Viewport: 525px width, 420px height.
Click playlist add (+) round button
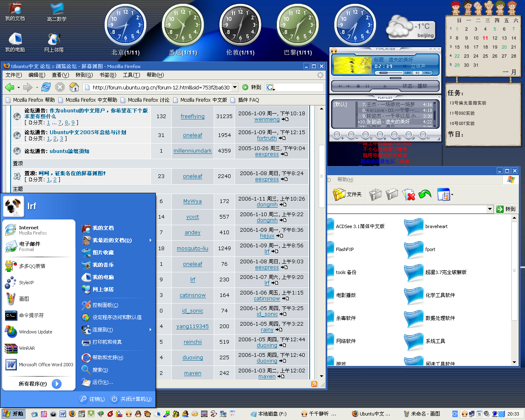point(337,135)
